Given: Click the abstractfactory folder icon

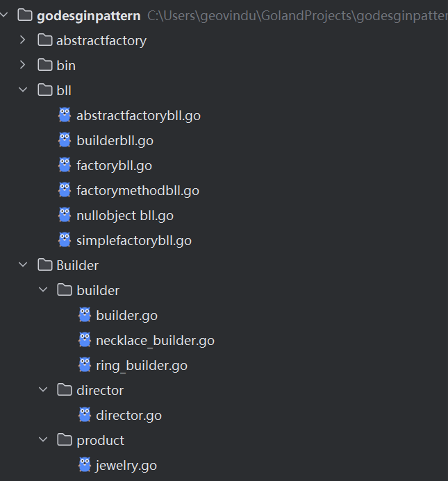Looking at the screenshot, I should (45, 40).
